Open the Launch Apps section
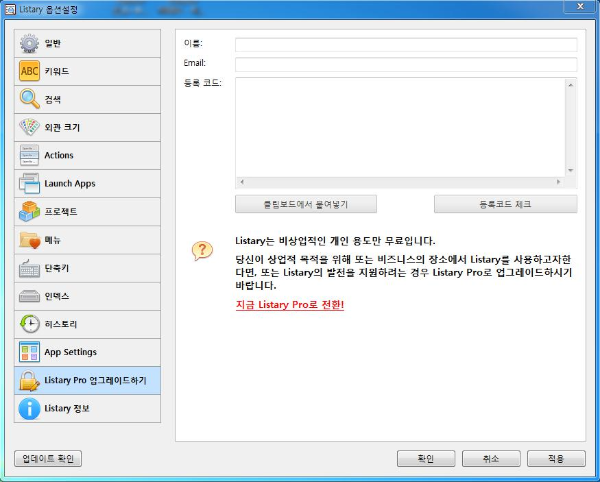This screenshot has width=600, height=482. coord(87,184)
